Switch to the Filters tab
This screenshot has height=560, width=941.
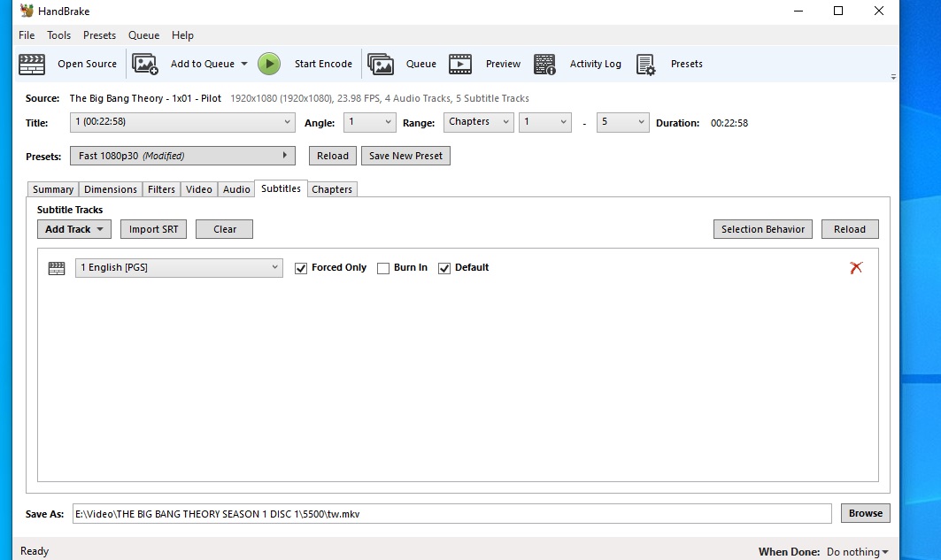(x=161, y=189)
